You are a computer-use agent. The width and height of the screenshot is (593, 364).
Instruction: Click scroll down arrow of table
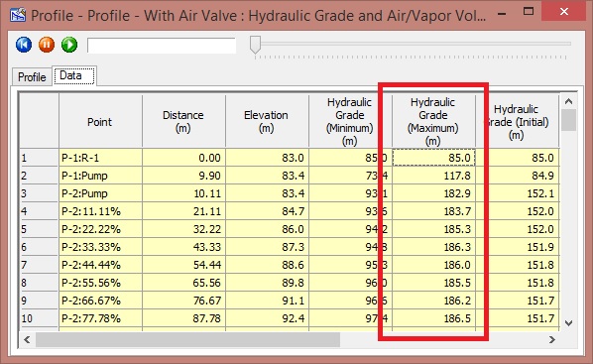pyautogui.click(x=568, y=322)
